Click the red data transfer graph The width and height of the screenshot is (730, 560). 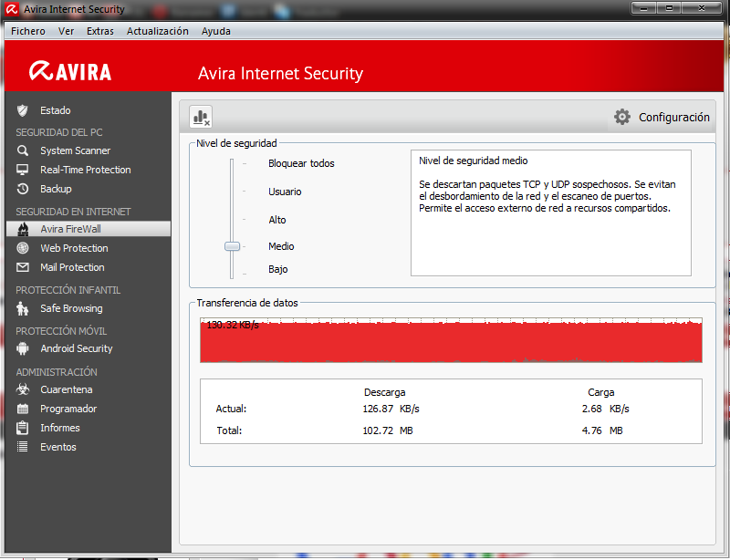[x=451, y=340]
